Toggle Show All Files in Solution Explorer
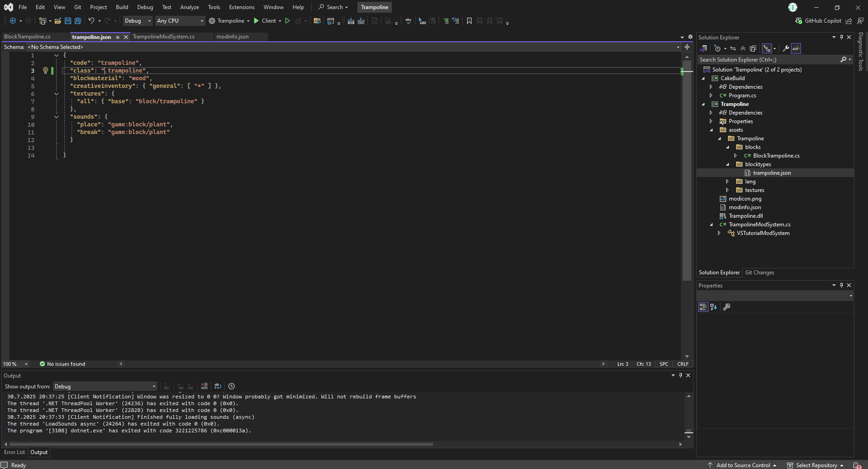 click(x=753, y=48)
